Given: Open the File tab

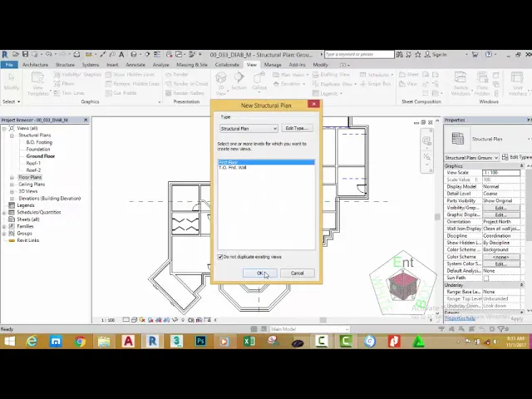Looking at the screenshot, I should [9, 65].
